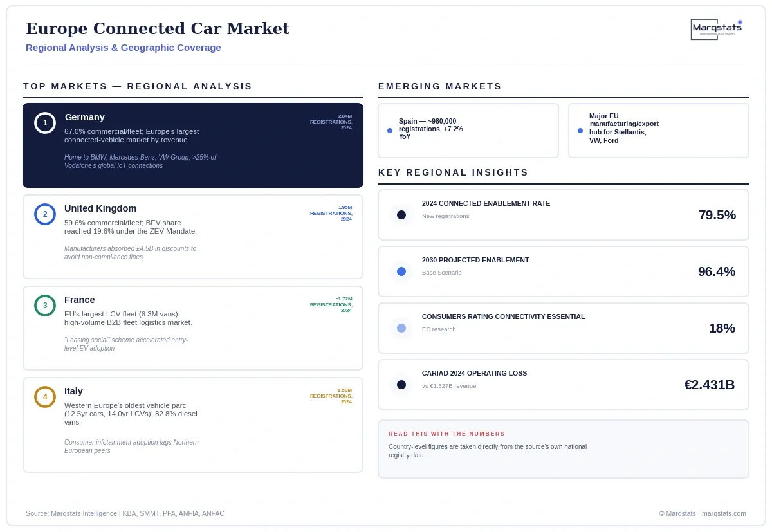This screenshot has height=532, width=772.
Task: Click '2024 Connected Enablement Rate' label
Action: pos(486,203)
